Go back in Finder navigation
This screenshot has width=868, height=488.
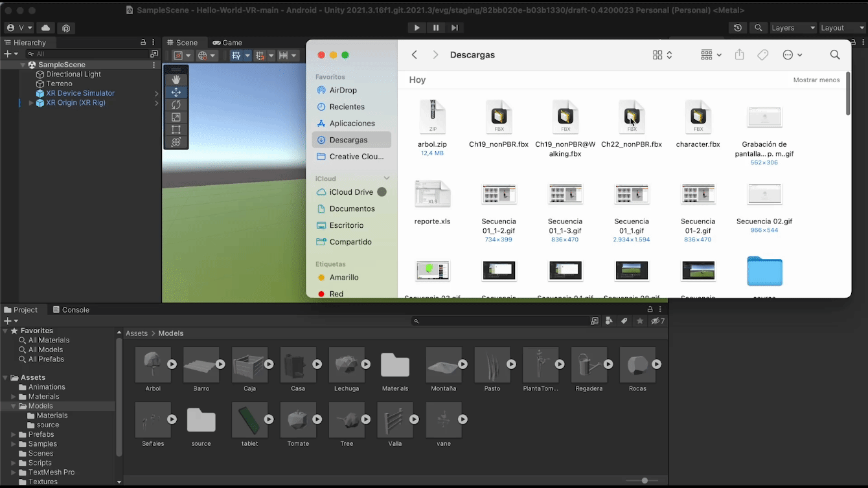point(415,55)
